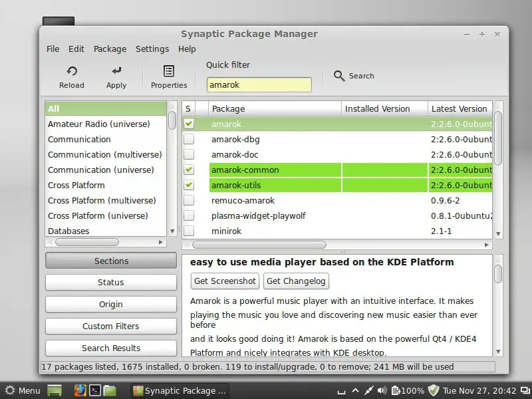The width and height of the screenshot is (532, 399).
Task: Select the Cross Platform (universe) section
Action: point(106,215)
